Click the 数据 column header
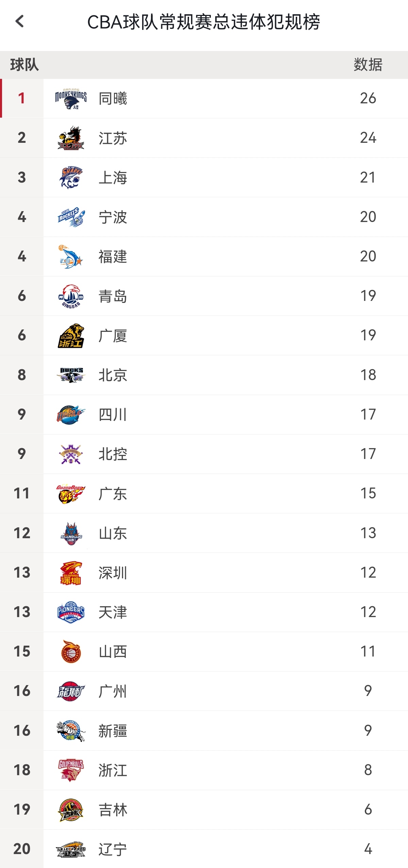Screen dimensions: 408x868 pos(368,65)
